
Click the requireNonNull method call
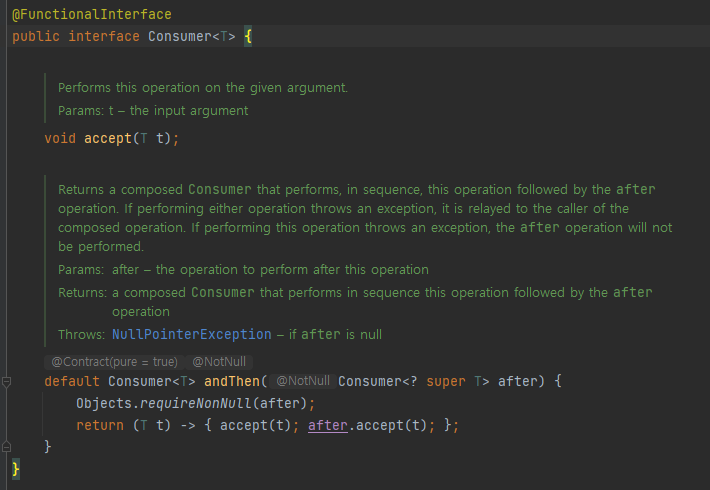click(x=196, y=403)
